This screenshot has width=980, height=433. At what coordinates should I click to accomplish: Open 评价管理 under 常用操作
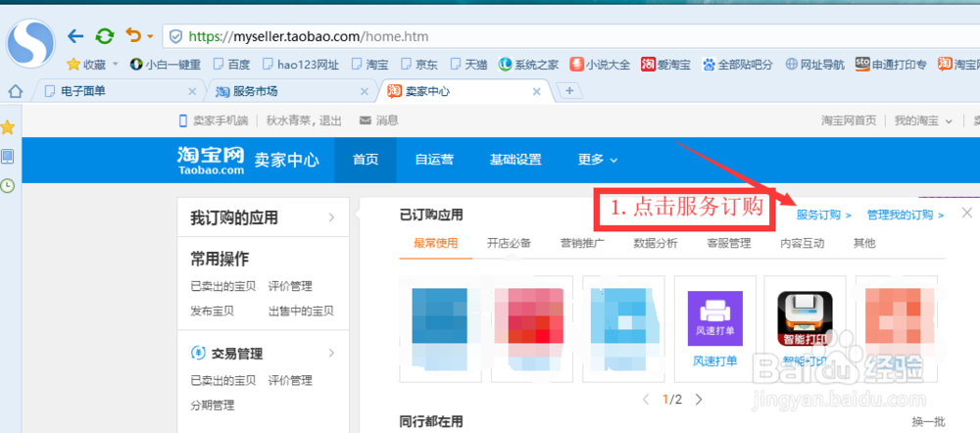coord(290,287)
